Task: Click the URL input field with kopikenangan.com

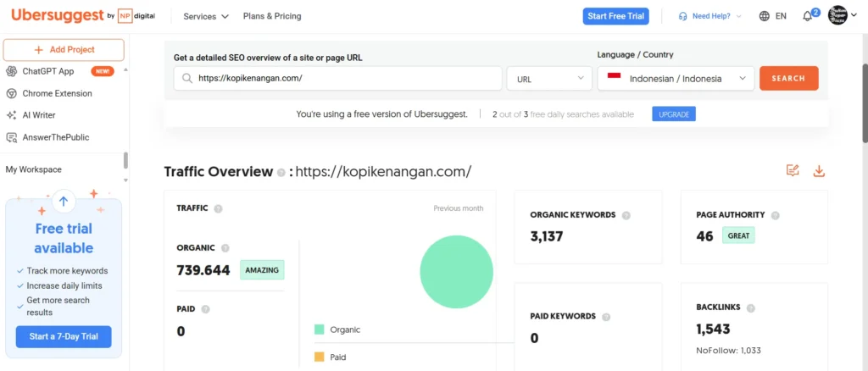Action: (337, 79)
